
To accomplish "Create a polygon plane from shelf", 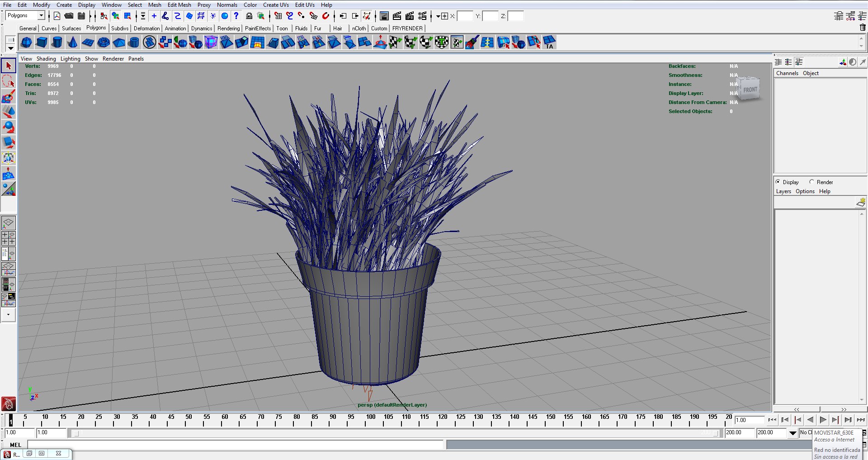I will click(88, 43).
